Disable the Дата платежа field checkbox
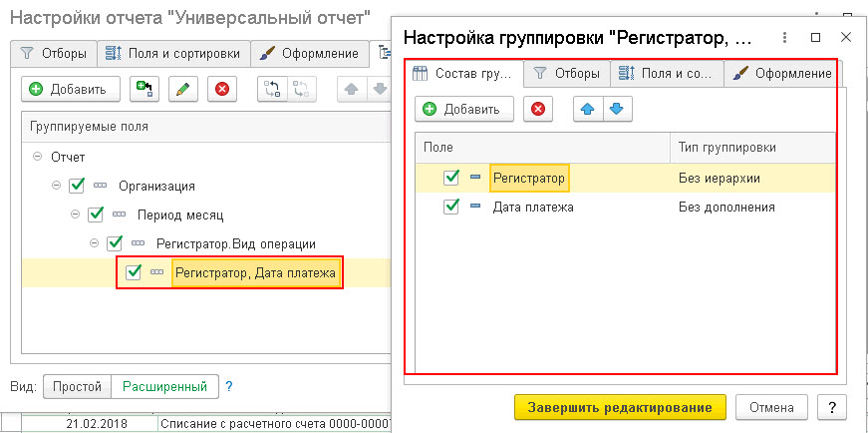868x433 pixels. coord(451,207)
